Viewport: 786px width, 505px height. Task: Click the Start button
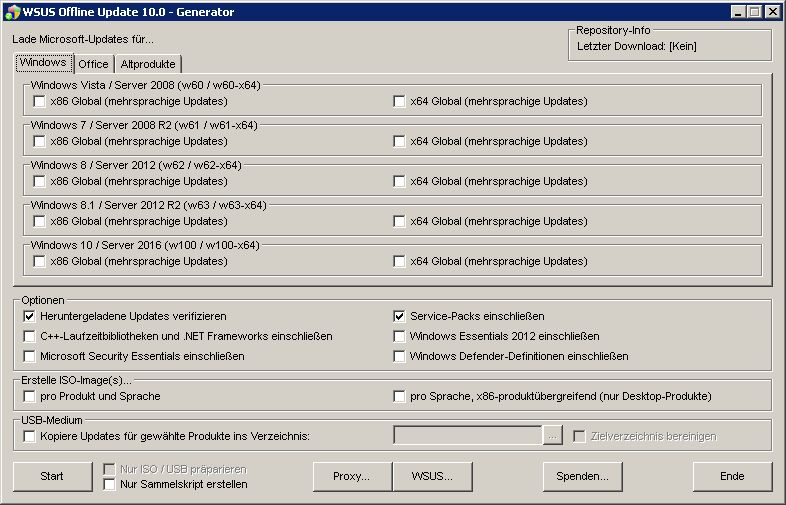52,476
